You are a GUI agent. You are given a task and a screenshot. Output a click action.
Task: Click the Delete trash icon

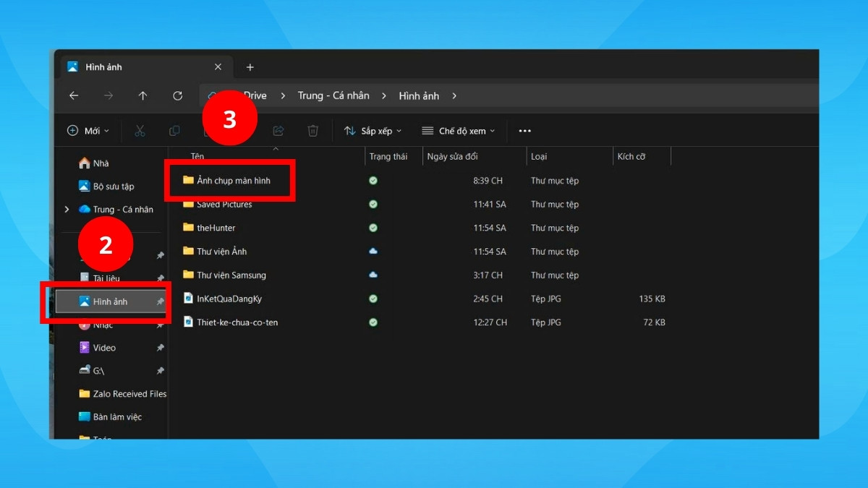(x=313, y=131)
